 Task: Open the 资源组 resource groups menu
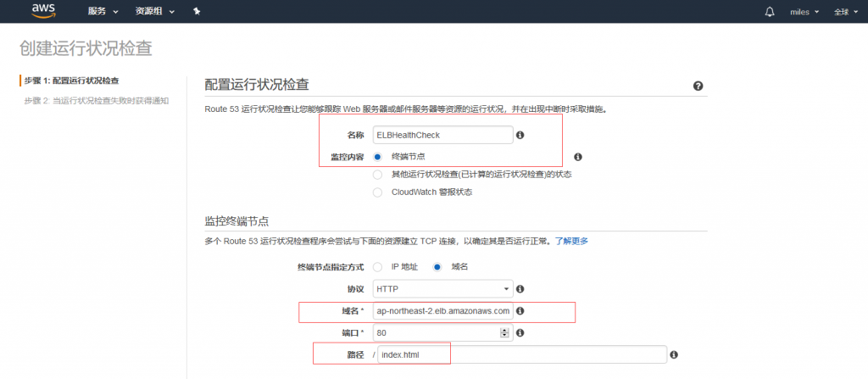pyautogui.click(x=155, y=12)
